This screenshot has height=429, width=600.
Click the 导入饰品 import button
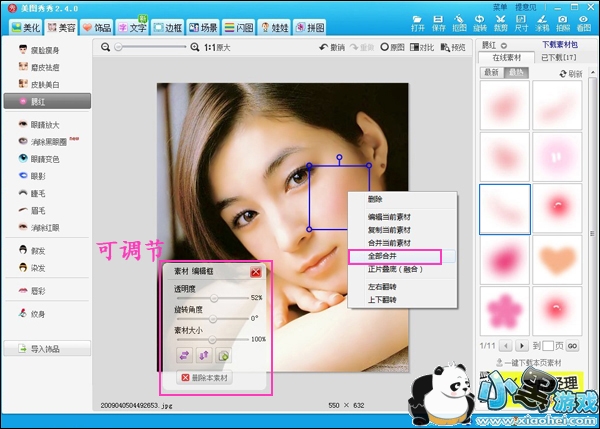coord(47,348)
